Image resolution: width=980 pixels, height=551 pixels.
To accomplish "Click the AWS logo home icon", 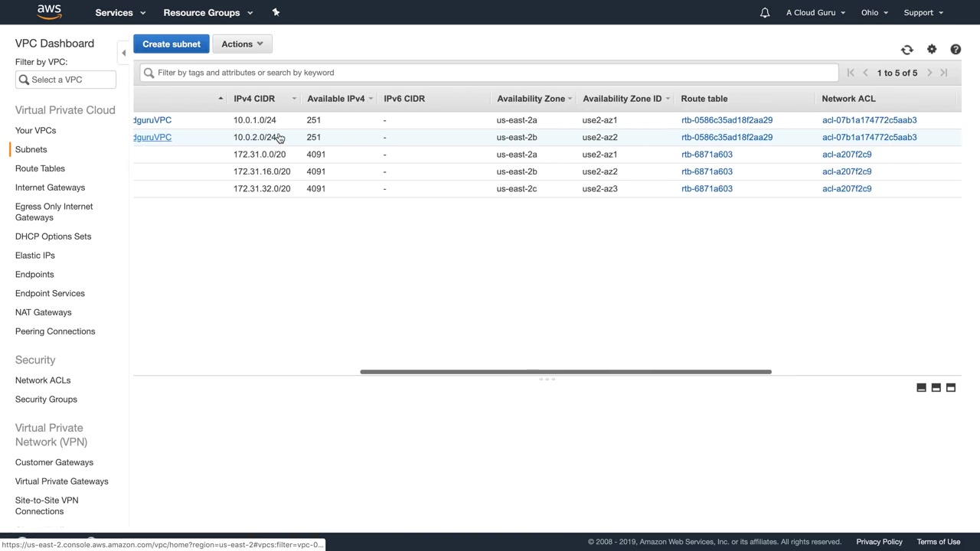I will click(49, 11).
